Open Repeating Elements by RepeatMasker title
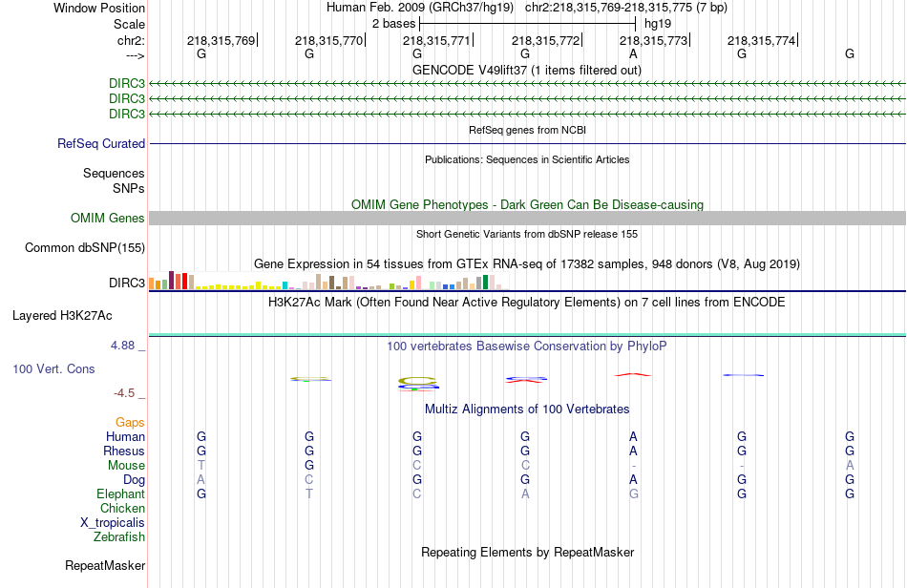This screenshot has width=907, height=588. 527,553
